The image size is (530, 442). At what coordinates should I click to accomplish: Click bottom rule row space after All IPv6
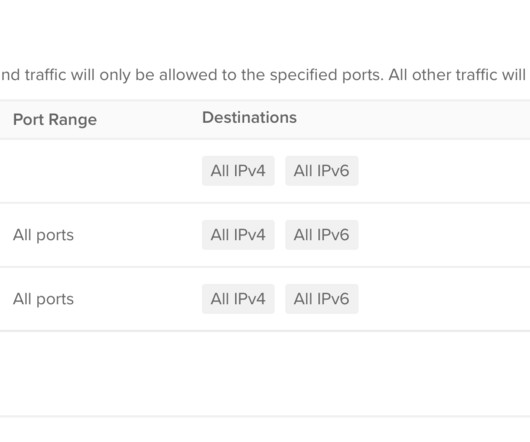click(x=444, y=299)
